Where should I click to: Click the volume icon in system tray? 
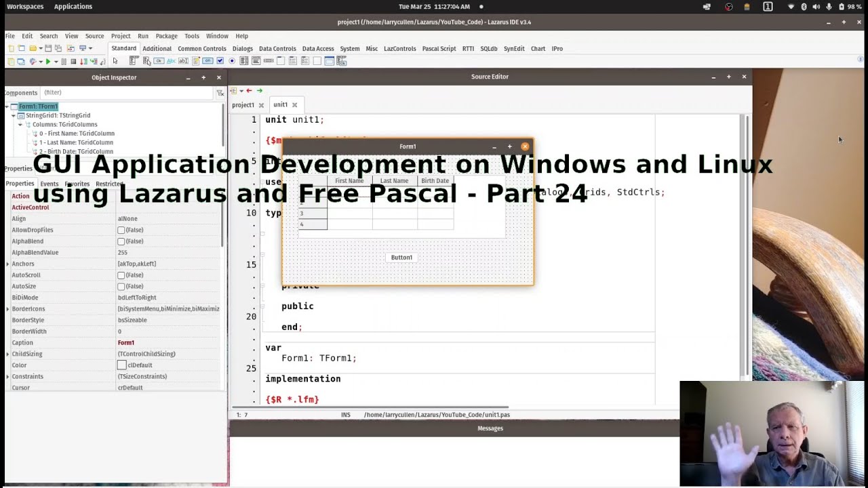tap(816, 6)
